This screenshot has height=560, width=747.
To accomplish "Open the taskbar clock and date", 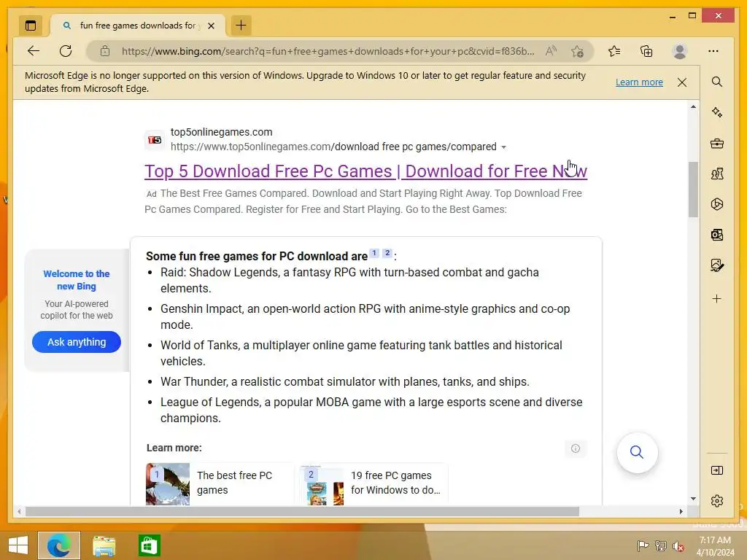I will 715,546.
